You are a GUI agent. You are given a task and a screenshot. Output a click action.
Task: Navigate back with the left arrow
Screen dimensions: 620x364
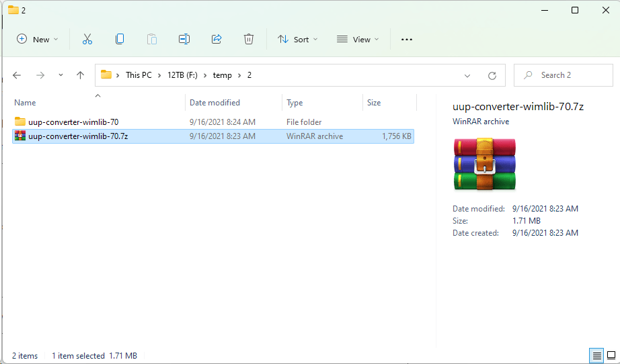click(17, 76)
